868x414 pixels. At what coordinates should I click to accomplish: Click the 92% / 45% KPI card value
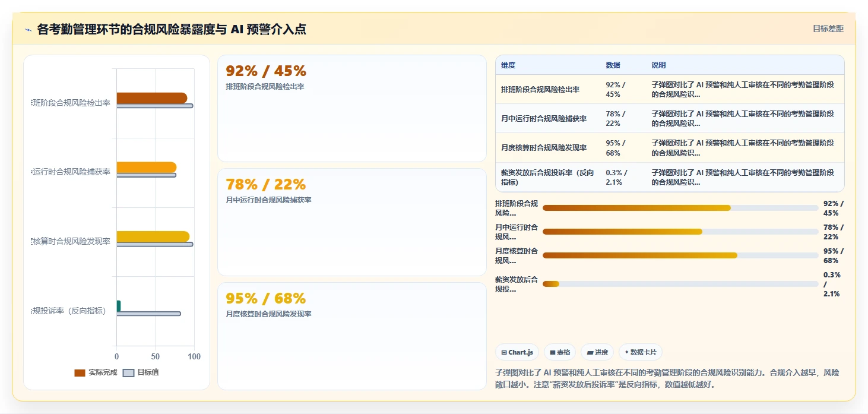(x=266, y=71)
